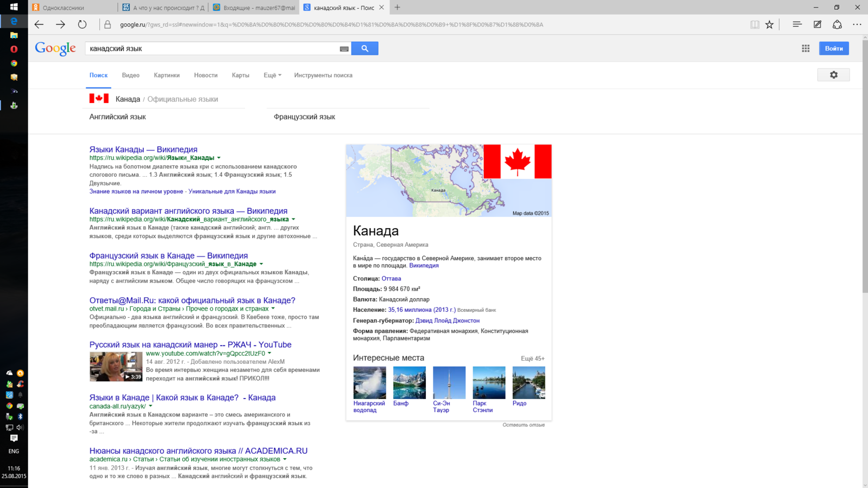Screen dimensions: 868x488
Task: Switch to Одноклассники tab
Action: 73,8
